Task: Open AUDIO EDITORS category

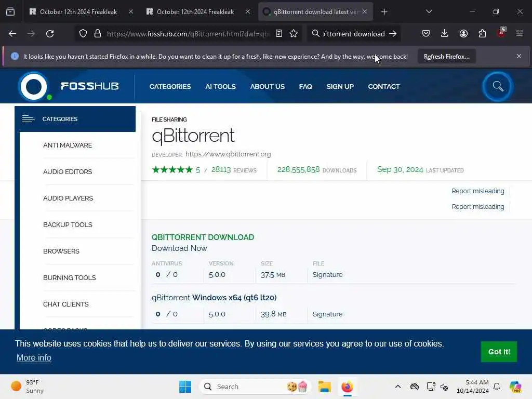Action: point(68,171)
